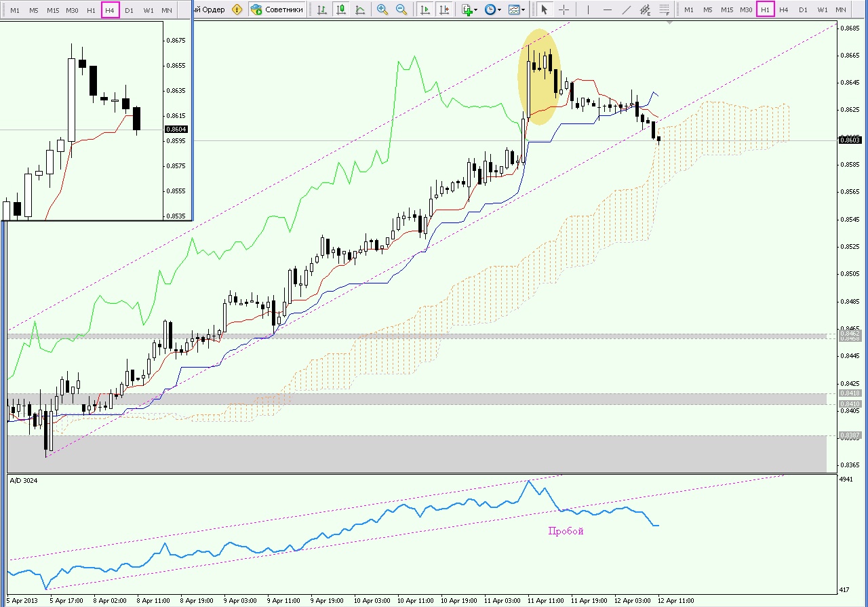Select the Fibonacci retracement tool

coord(665,9)
